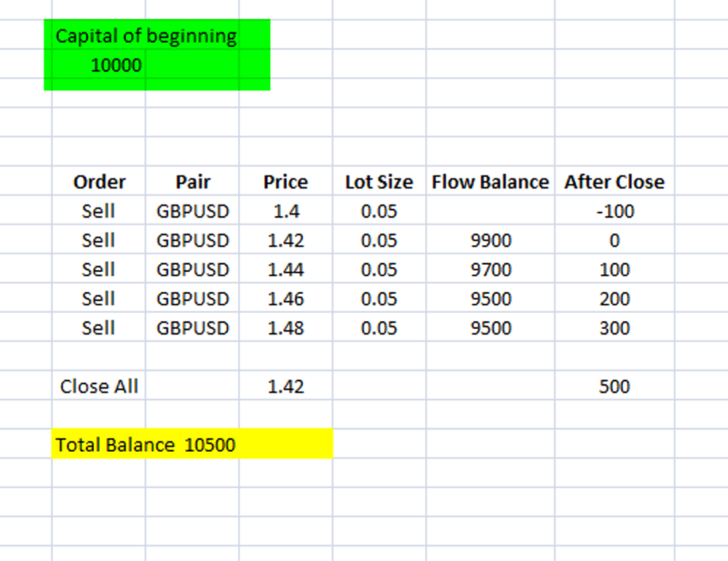Select the After Close value 200
This screenshot has height=561, width=728.
(614, 298)
